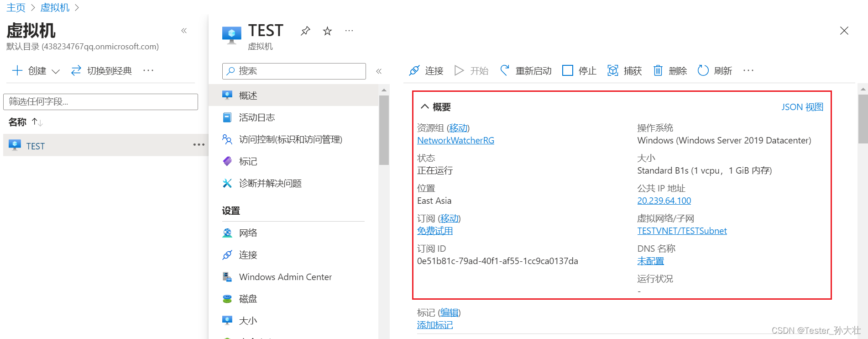Click the 刷新 (Refresh) toolbar button

(715, 71)
